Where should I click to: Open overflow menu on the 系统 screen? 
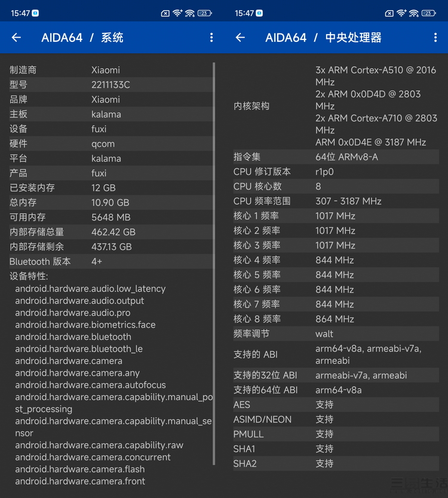[211, 38]
